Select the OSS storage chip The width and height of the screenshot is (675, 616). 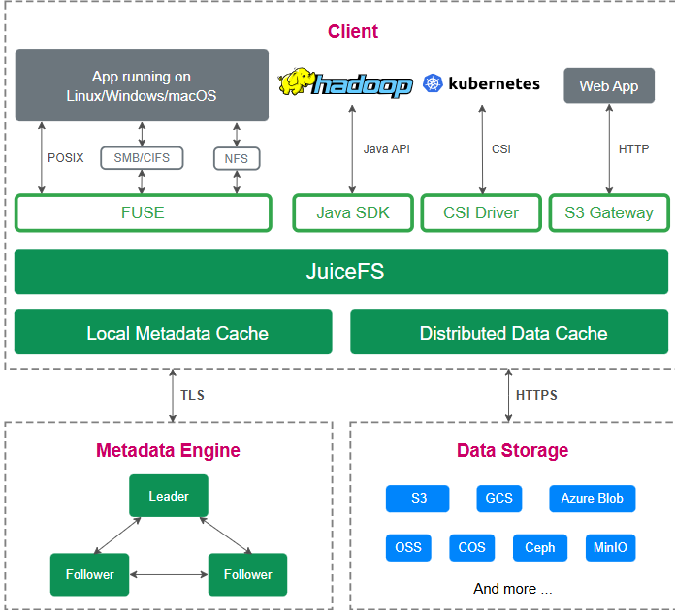(x=408, y=547)
